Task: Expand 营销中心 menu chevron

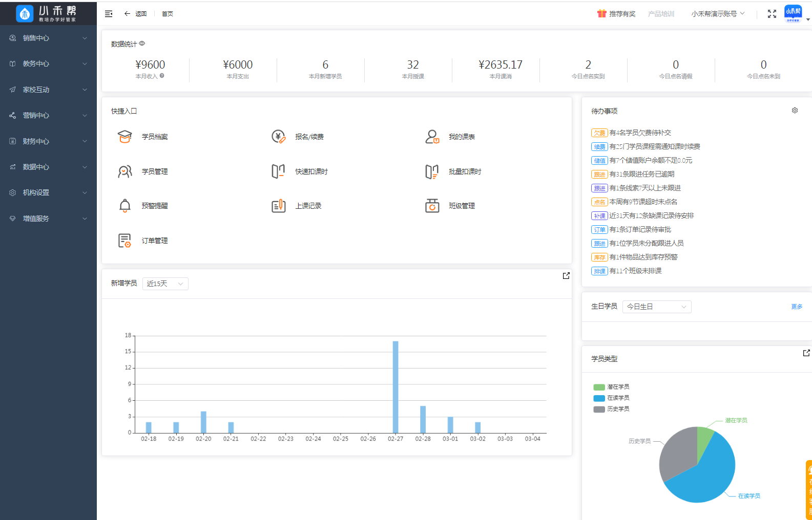Action: click(x=85, y=115)
